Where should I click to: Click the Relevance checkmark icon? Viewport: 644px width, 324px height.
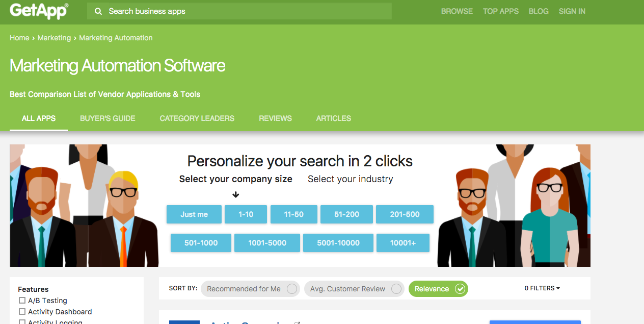click(x=460, y=289)
